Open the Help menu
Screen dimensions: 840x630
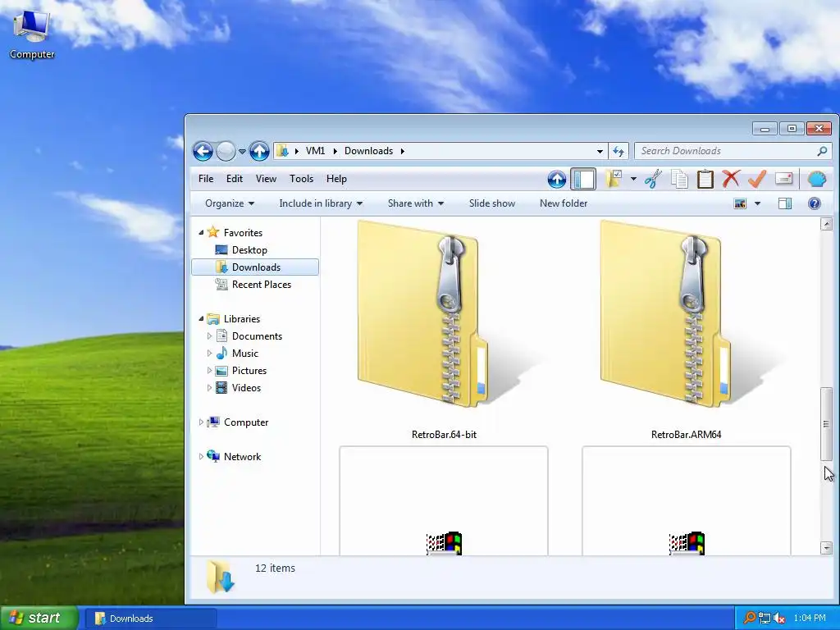click(x=336, y=179)
